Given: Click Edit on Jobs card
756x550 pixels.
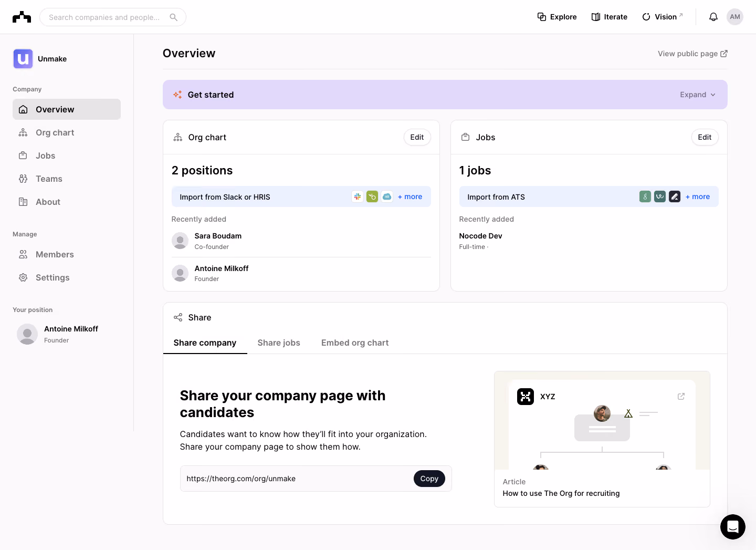Looking at the screenshot, I should pos(705,137).
